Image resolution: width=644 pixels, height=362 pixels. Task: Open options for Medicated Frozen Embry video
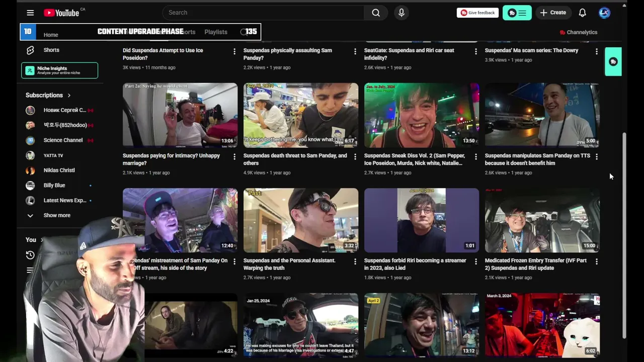click(596, 261)
